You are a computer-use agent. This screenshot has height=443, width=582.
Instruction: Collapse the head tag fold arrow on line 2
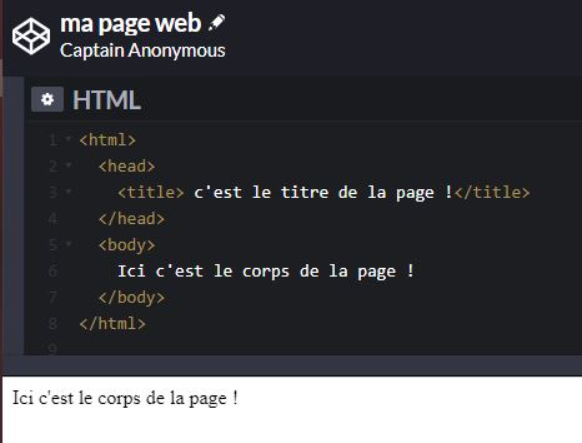point(68,165)
